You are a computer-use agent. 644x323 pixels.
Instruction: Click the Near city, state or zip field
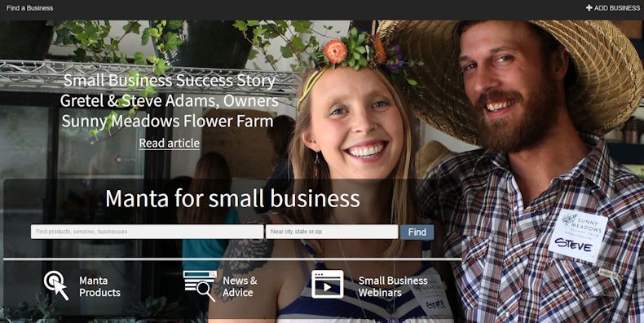click(332, 232)
